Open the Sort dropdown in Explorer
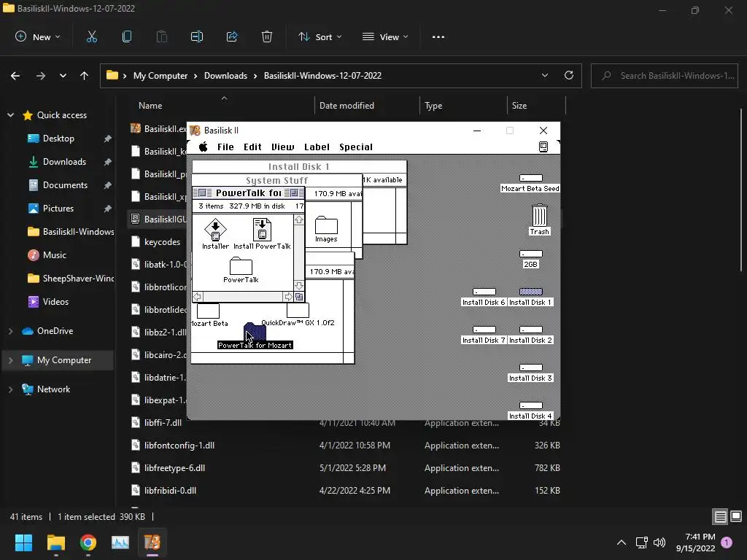The width and height of the screenshot is (747, 560). point(320,36)
